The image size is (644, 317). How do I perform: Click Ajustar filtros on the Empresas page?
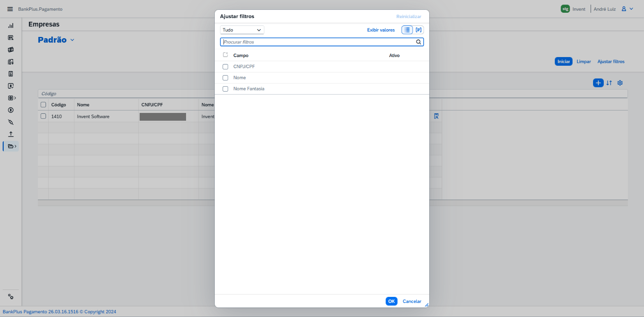[x=611, y=62]
